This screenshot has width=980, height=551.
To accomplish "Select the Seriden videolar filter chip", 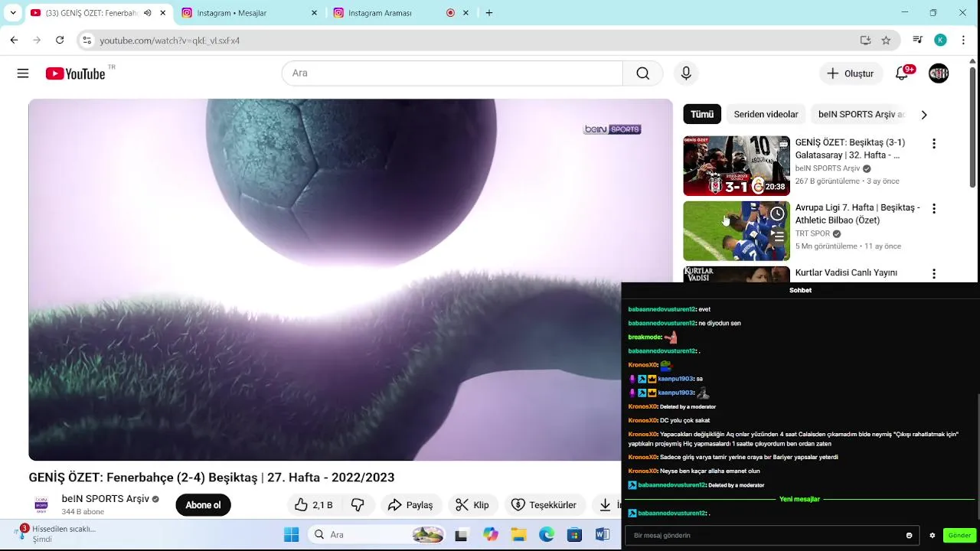I will (x=766, y=115).
